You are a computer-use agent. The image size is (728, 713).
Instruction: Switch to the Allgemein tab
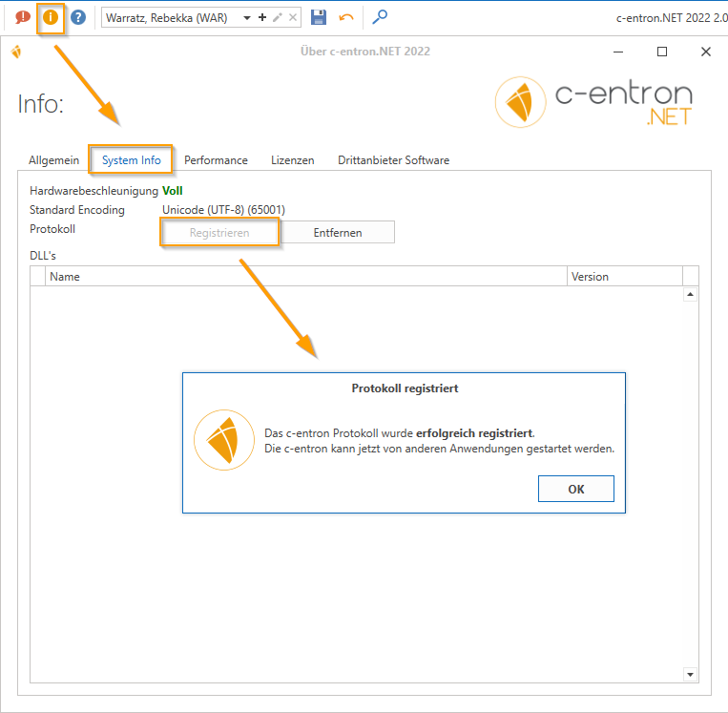[x=54, y=160]
